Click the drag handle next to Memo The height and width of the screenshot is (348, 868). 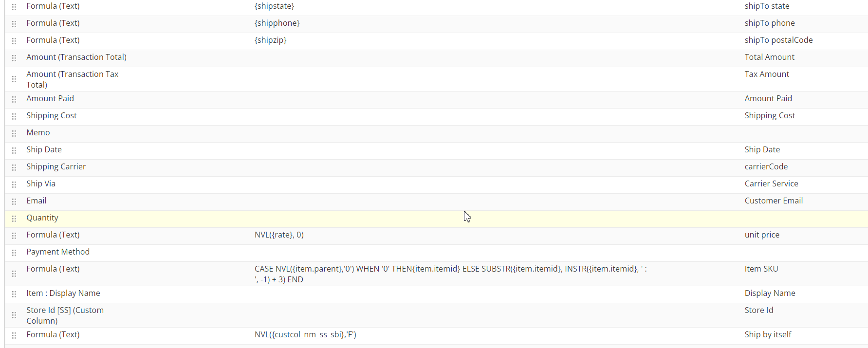(14, 133)
